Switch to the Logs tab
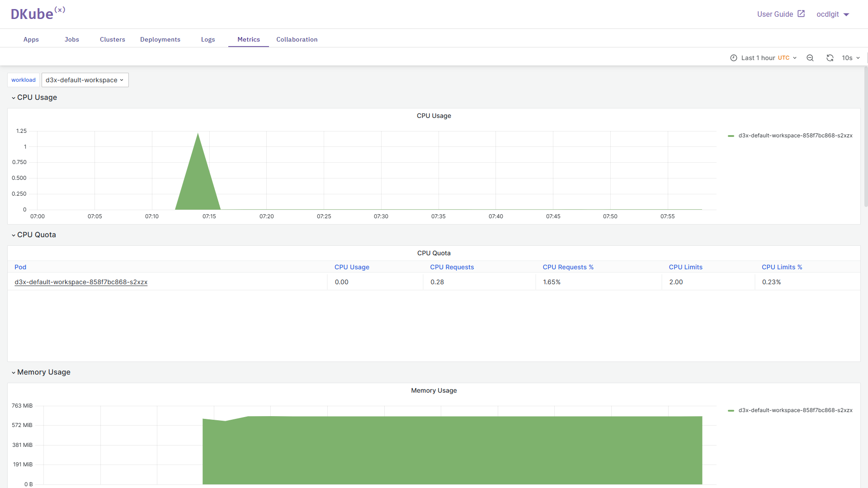This screenshot has height=488, width=868. pyautogui.click(x=208, y=40)
